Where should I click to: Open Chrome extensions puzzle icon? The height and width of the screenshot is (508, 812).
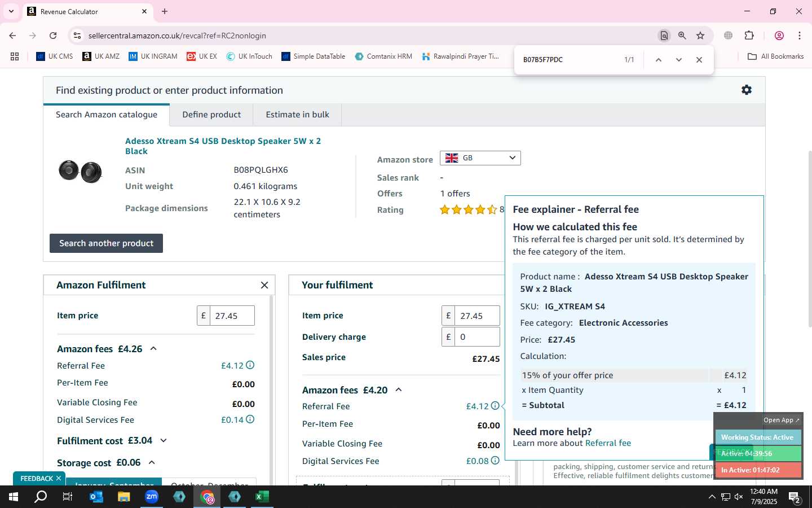click(x=749, y=36)
